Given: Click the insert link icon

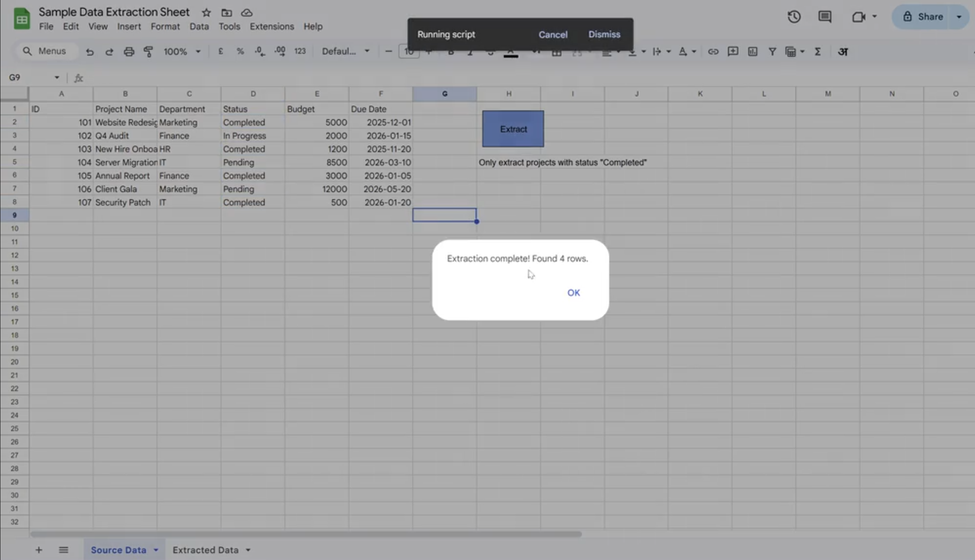Looking at the screenshot, I should click(713, 51).
